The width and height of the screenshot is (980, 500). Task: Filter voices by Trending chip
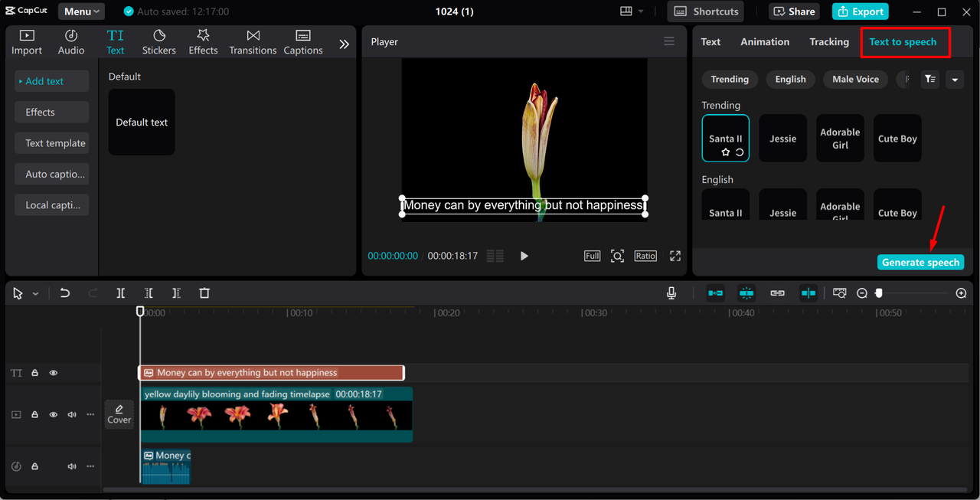point(730,79)
